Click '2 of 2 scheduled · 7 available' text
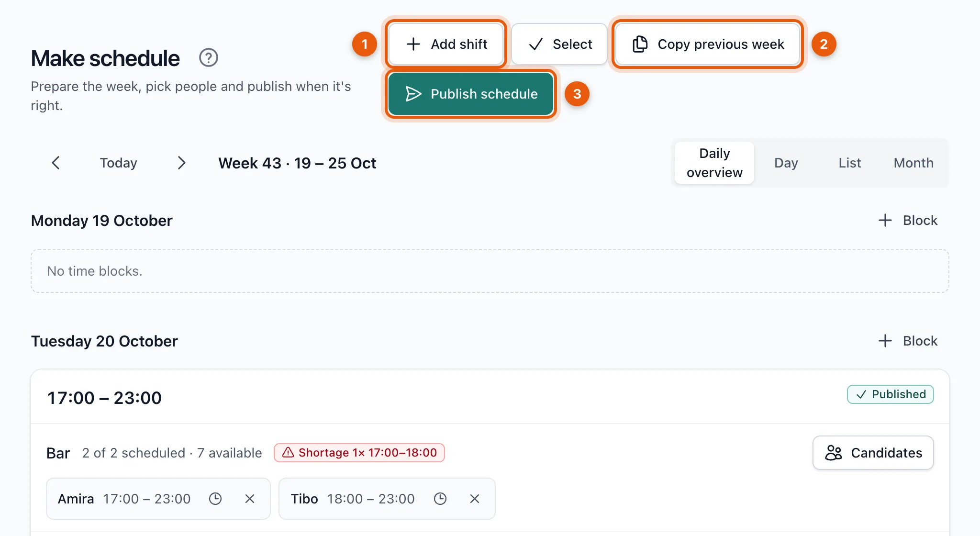 pos(172,453)
